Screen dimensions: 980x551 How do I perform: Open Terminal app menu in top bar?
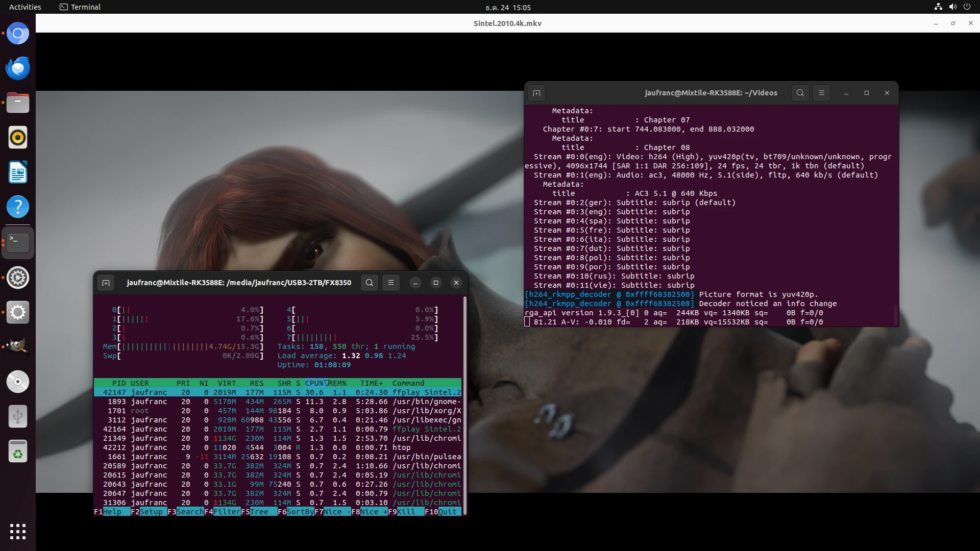click(80, 7)
